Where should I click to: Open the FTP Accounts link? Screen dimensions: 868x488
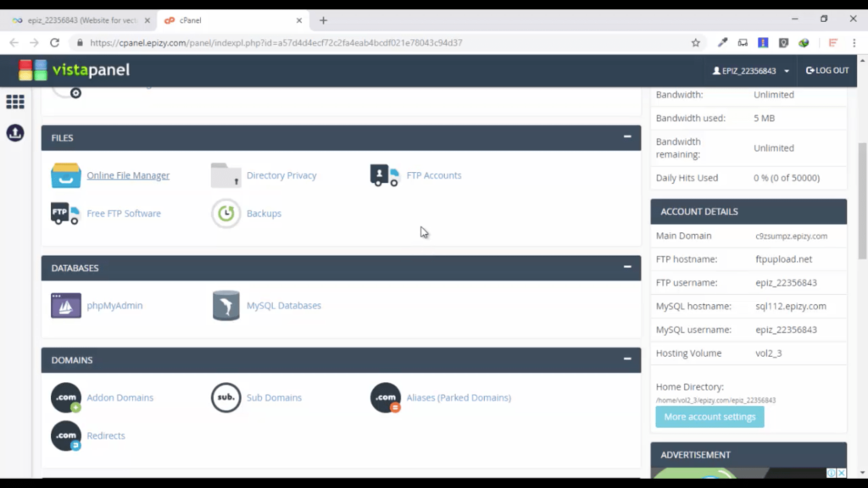click(x=433, y=175)
